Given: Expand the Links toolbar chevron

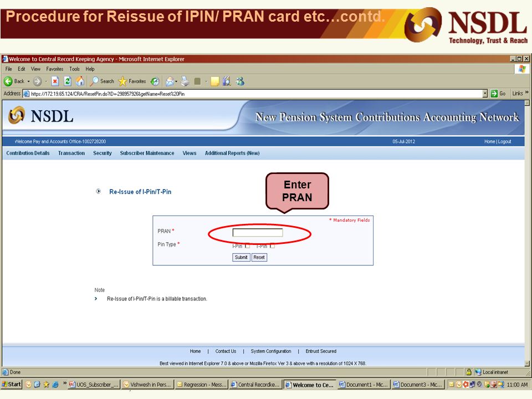Looking at the screenshot, I should [527, 93].
